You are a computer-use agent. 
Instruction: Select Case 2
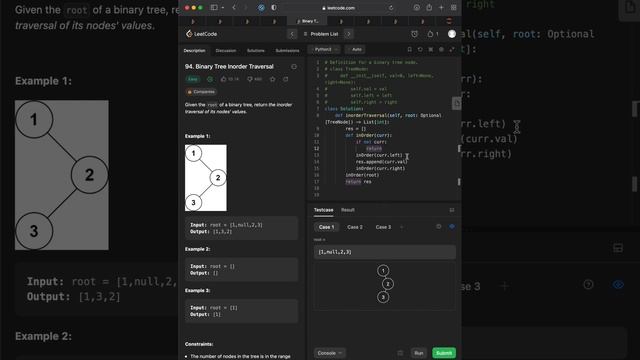pyautogui.click(x=355, y=227)
